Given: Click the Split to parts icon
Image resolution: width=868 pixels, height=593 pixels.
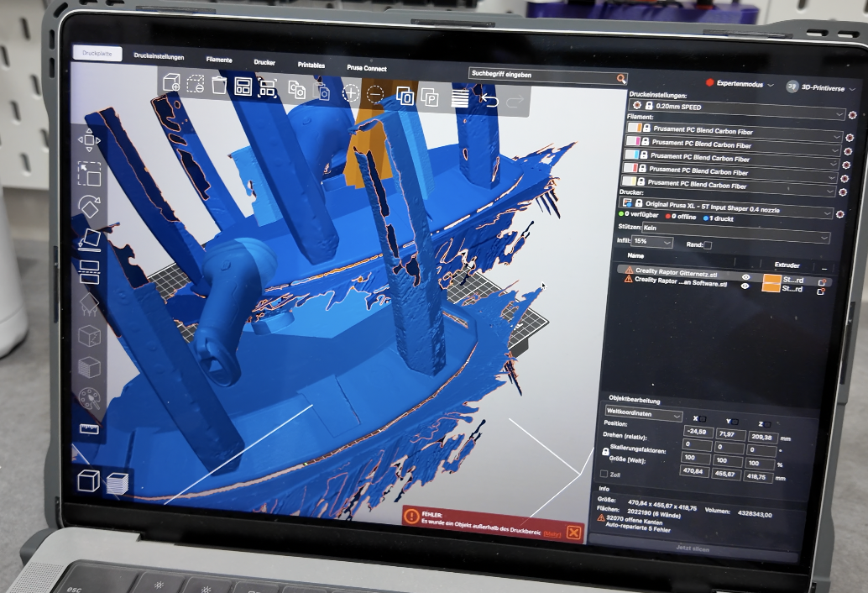Looking at the screenshot, I should [x=430, y=97].
